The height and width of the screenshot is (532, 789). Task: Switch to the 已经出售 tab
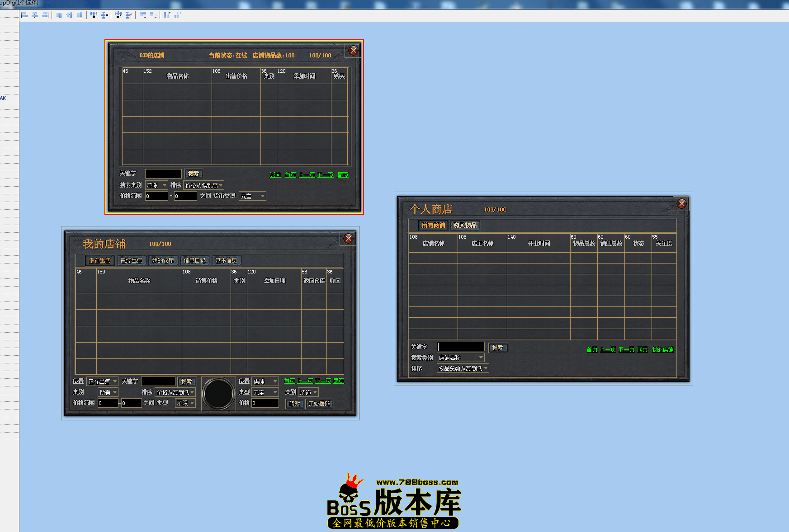[132, 260]
